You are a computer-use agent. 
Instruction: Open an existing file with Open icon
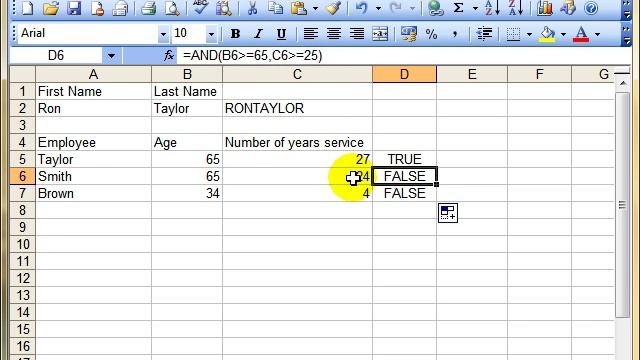(x=51, y=8)
